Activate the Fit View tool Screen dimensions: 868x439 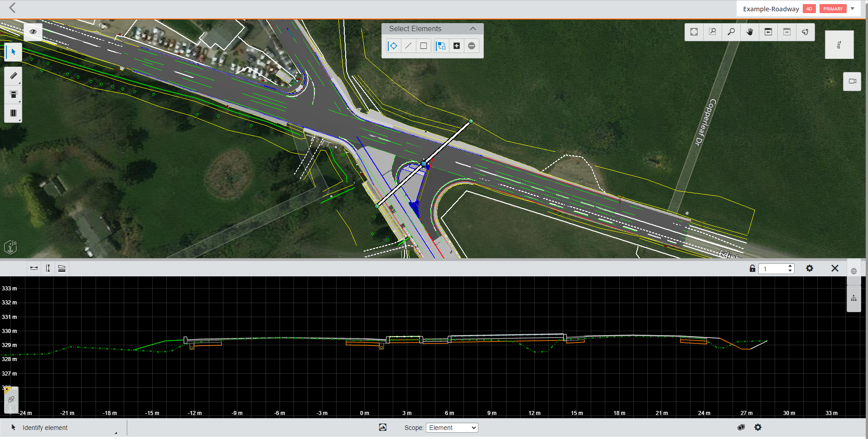coord(694,32)
